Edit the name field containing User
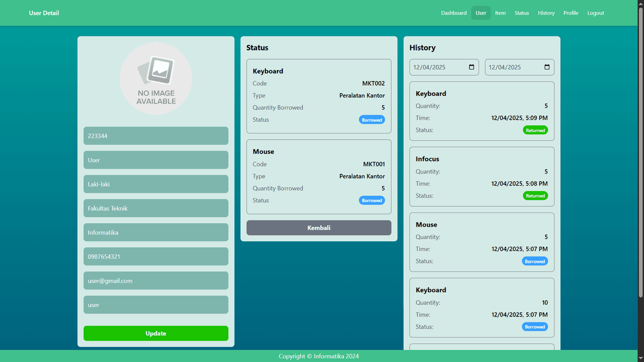Image resolution: width=644 pixels, height=362 pixels. (156, 160)
